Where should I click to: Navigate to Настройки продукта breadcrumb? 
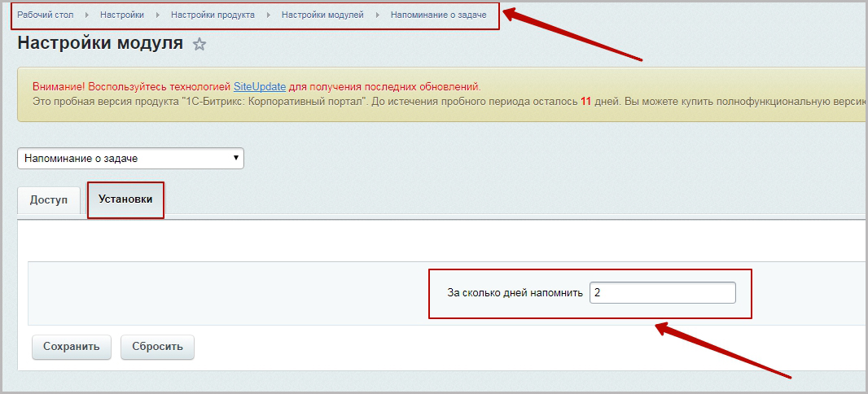tap(213, 15)
